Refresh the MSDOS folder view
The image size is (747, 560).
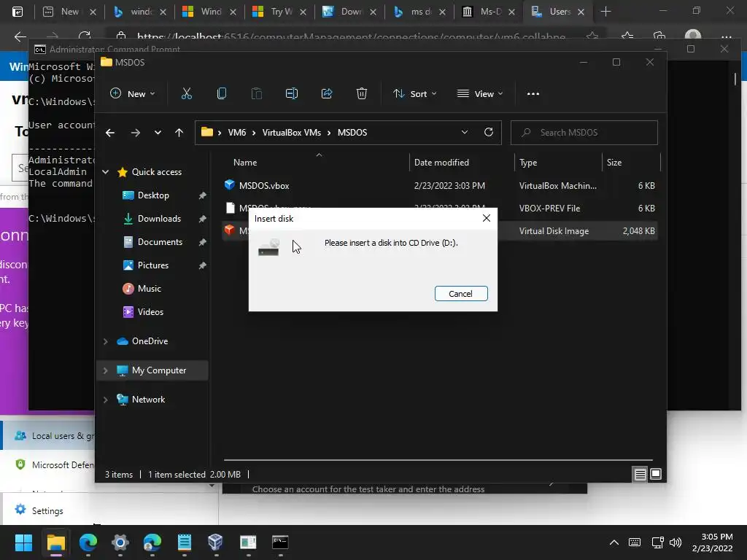488,133
